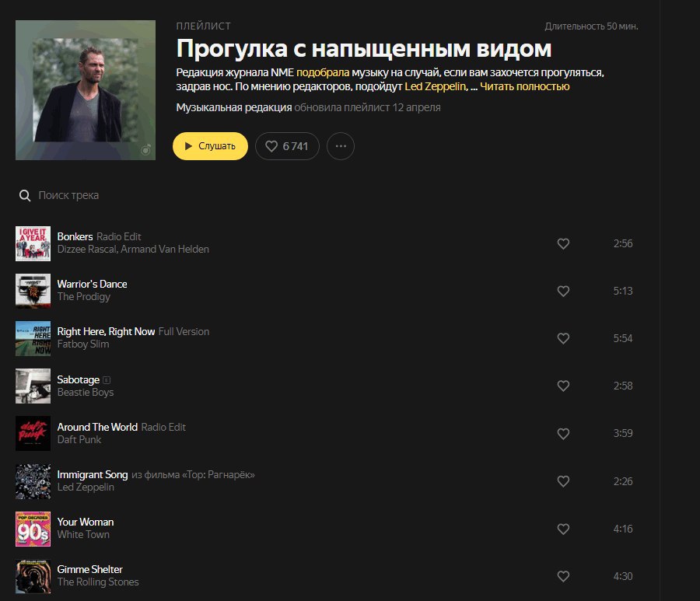Open artist The Prodigy
700x601 pixels.
[83, 297]
